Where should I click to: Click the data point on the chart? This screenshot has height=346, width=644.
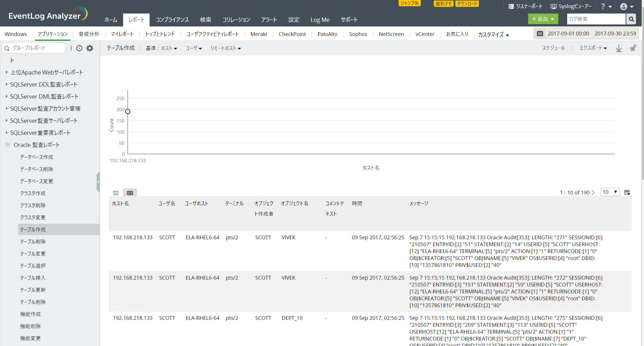(x=128, y=111)
